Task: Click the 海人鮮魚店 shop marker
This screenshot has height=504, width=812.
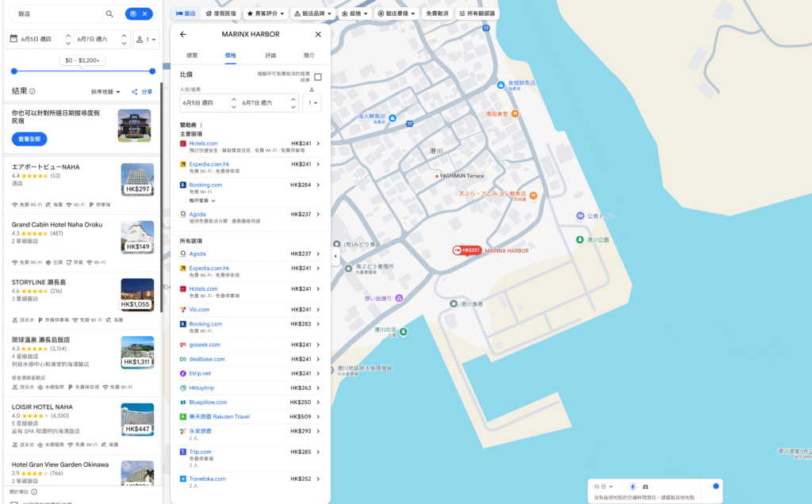Action: click(392, 118)
